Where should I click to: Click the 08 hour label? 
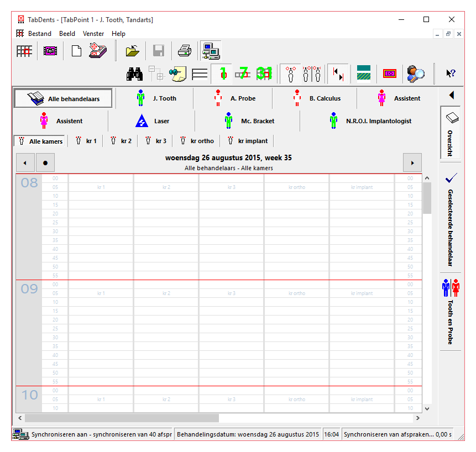[29, 182]
